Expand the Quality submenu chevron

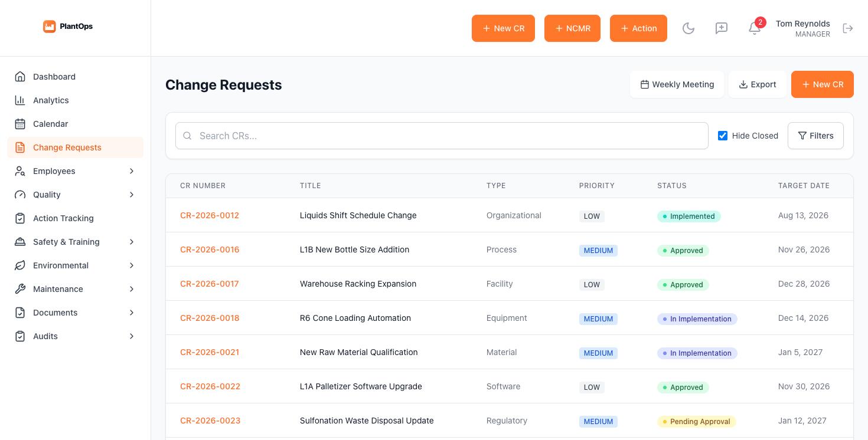[x=132, y=195]
